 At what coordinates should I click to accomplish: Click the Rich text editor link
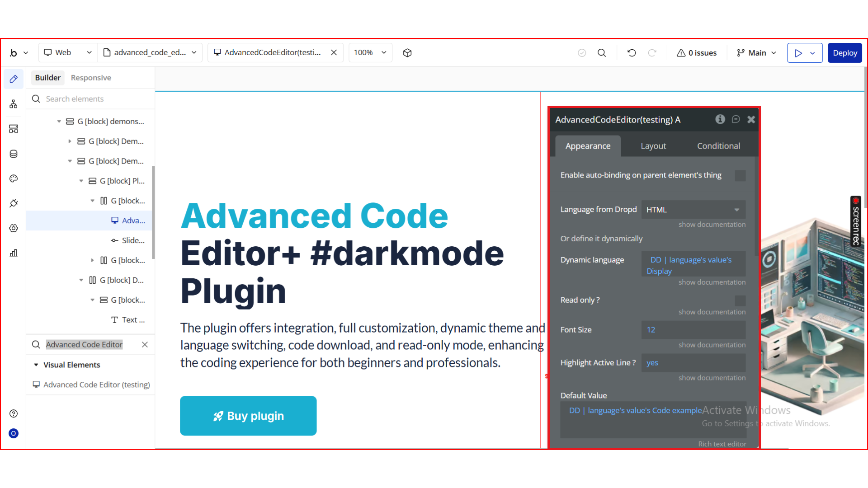tap(722, 444)
